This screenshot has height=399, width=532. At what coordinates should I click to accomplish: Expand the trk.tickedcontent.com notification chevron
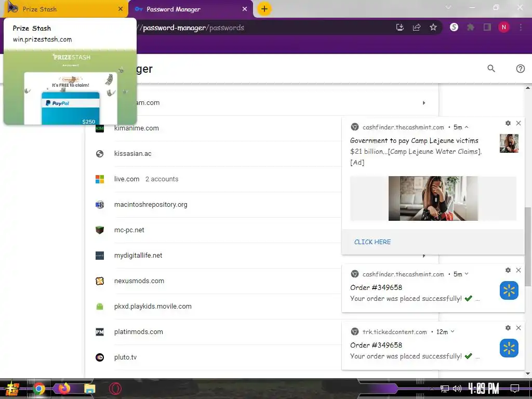(x=453, y=331)
